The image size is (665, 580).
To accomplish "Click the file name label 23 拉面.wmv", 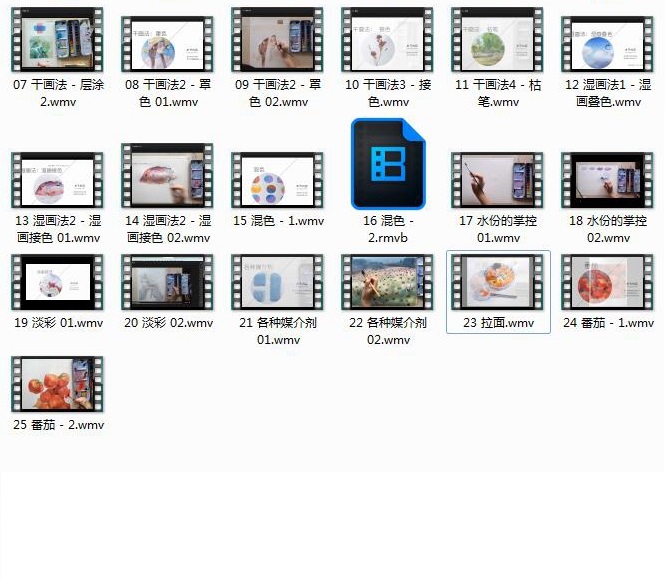I will click(x=498, y=323).
